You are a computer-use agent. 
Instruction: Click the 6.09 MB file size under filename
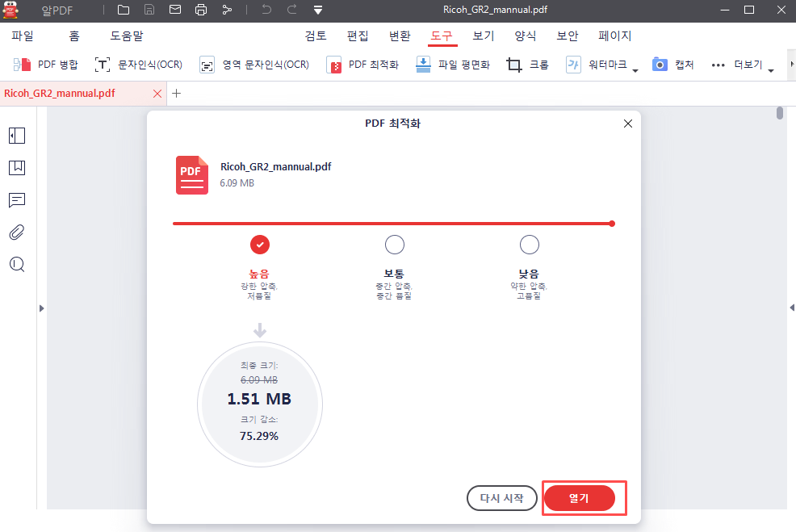(237, 182)
